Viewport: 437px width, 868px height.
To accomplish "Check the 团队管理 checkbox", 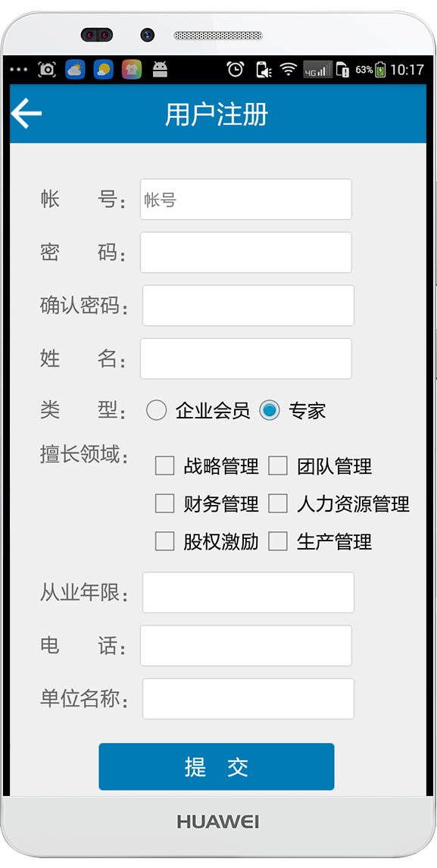I will (278, 466).
